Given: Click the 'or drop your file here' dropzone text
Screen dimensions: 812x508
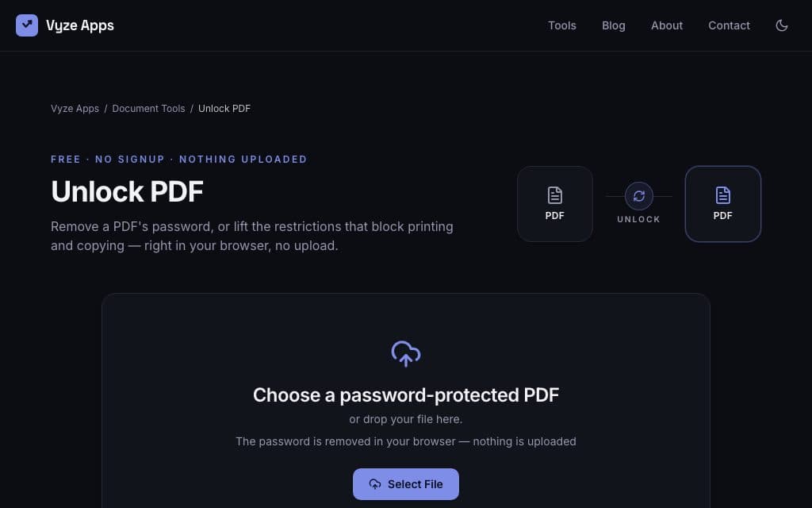Looking at the screenshot, I should 405,419.
